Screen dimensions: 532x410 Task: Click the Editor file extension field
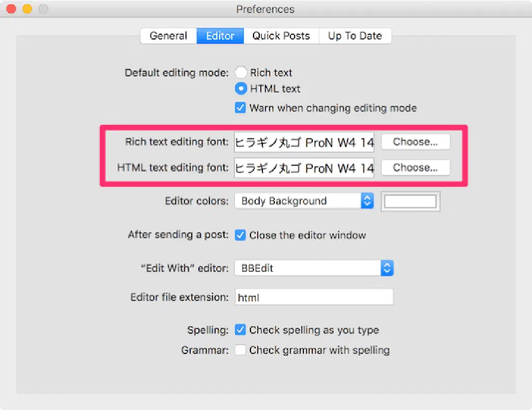(314, 297)
